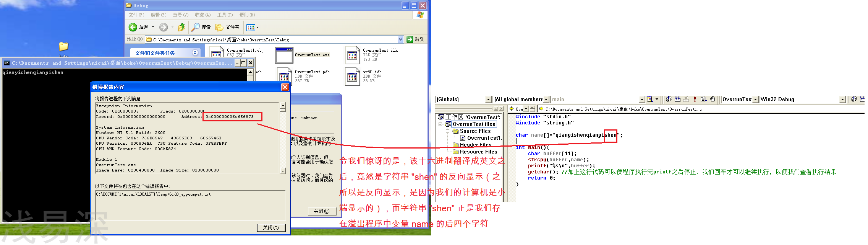Open the OverrunTest project dropdown
The width and height of the screenshot is (868, 245).
pos(755,100)
